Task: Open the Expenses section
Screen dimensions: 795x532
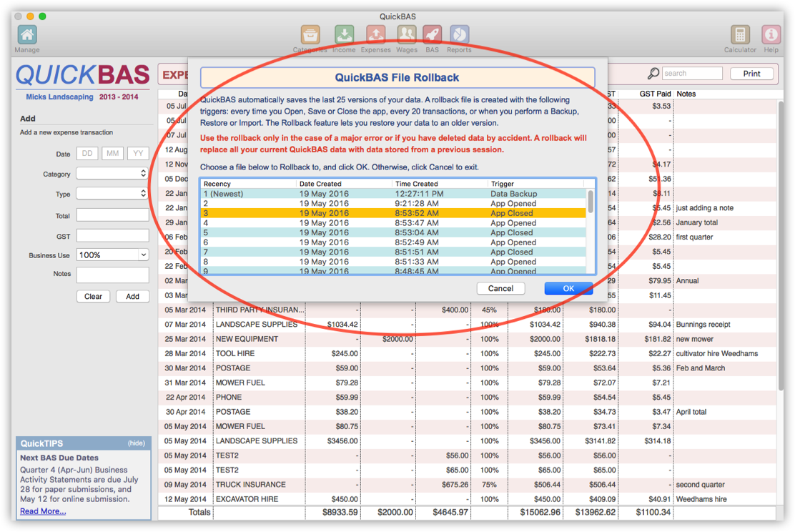Action: pos(375,36)
